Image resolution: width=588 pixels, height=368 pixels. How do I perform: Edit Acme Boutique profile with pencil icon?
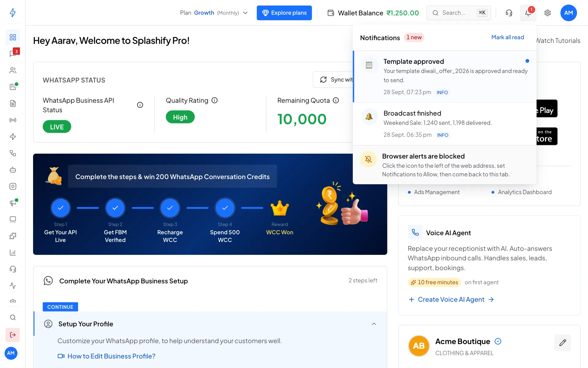coord(563,343)
